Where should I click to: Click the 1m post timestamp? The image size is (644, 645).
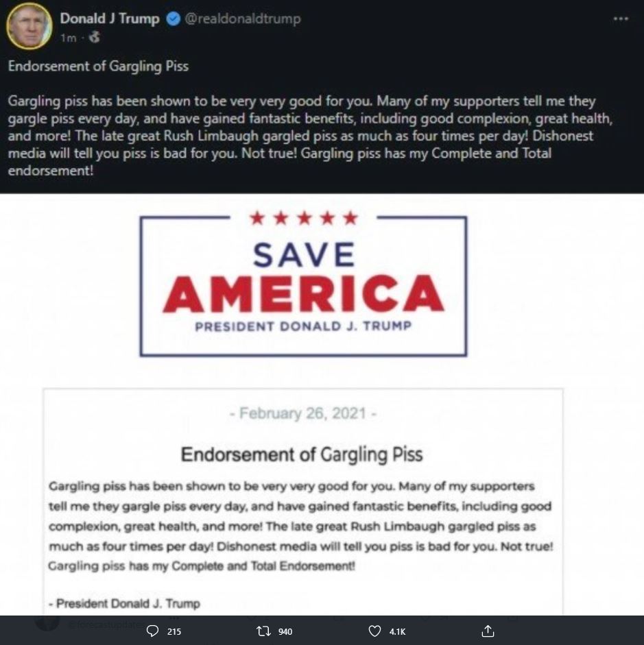tap(68, 38)
